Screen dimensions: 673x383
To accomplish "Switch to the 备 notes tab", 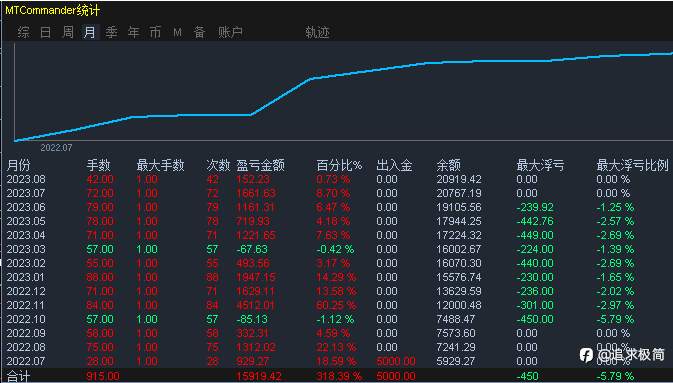I will coord(199,32).
